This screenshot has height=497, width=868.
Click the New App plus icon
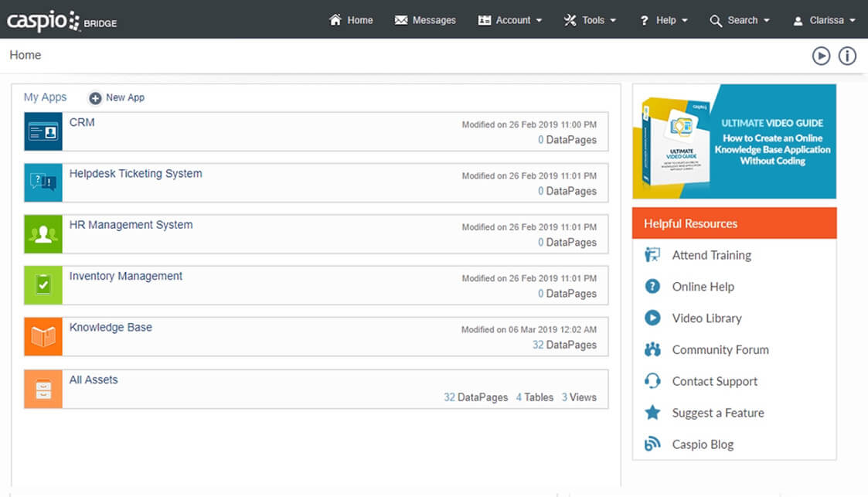95,98
